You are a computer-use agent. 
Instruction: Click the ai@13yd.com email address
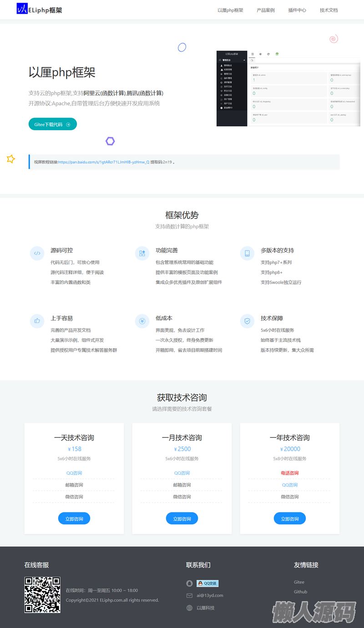coord(210,596)
